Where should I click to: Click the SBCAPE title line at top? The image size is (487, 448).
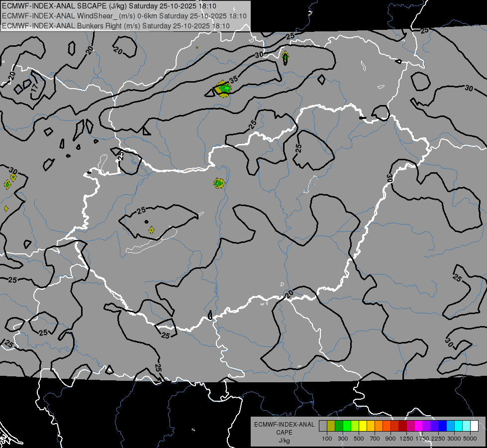(x=109, y=6)
